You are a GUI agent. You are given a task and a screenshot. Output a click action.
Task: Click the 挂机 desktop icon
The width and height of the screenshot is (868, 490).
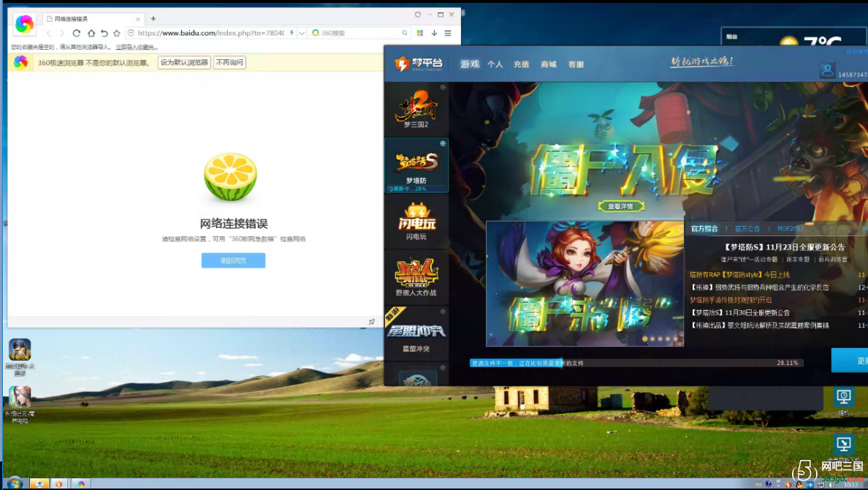point(844,402)
